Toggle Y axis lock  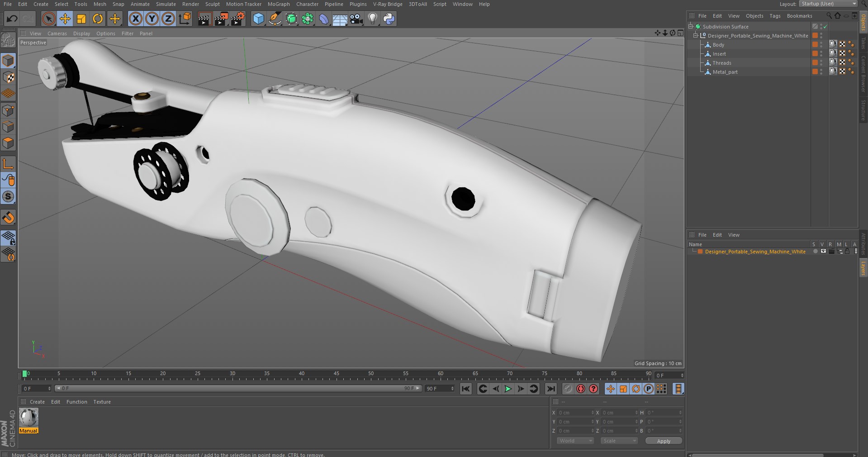pyautogui.click(x=152, y=19)
